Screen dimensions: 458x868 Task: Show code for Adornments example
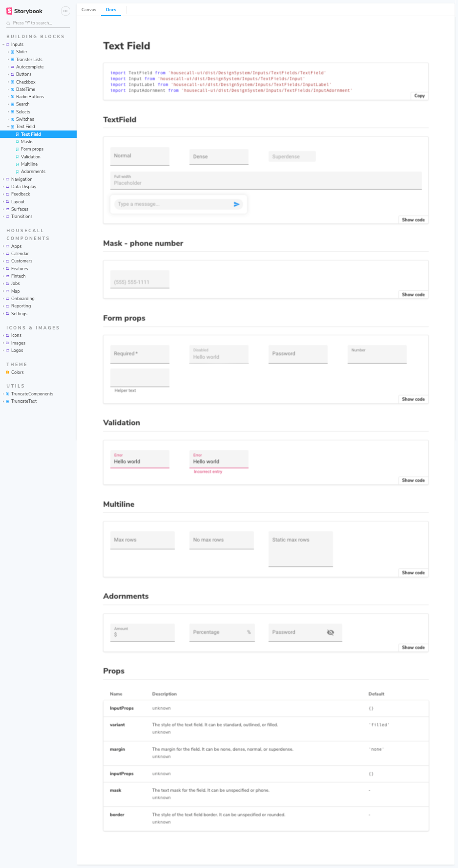(413, 648)
